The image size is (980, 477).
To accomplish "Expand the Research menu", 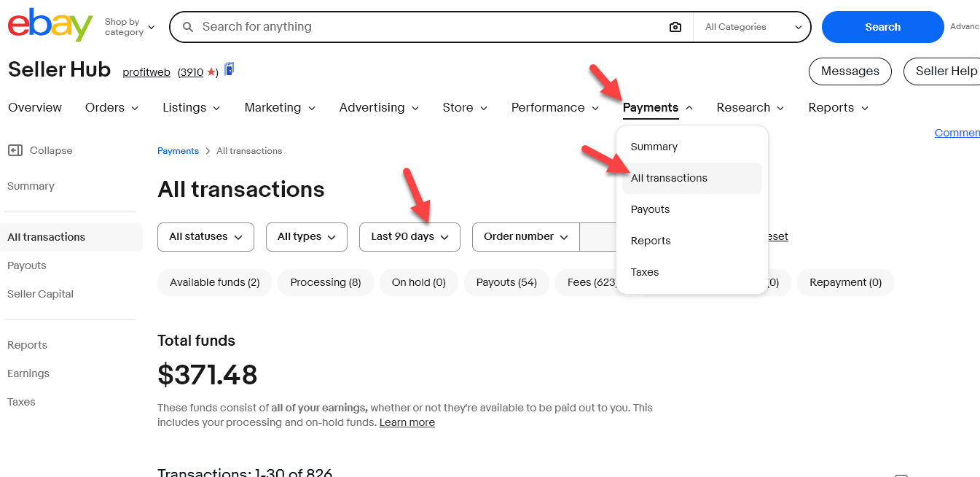I will [x=750, y=107].
